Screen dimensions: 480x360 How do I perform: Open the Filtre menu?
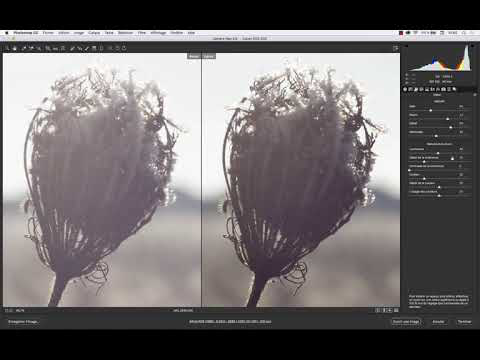click(x=142, y=33)
